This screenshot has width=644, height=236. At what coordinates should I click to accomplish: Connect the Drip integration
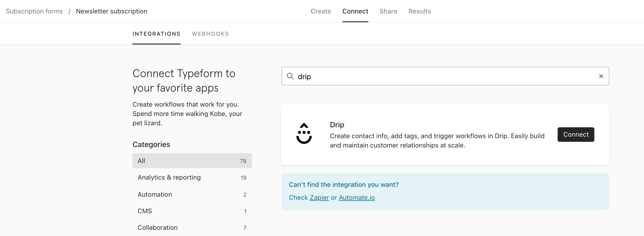(575, 134)
